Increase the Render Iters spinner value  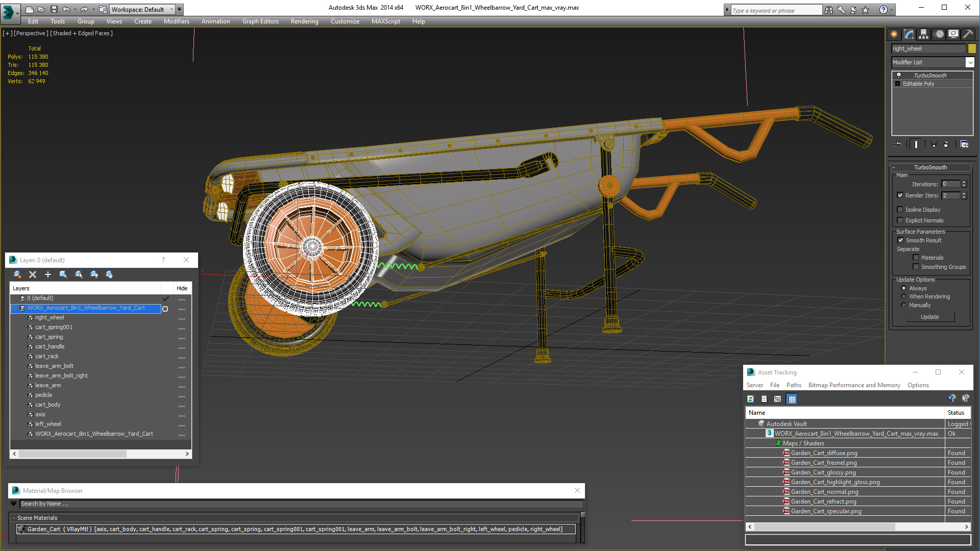[964, 193]
